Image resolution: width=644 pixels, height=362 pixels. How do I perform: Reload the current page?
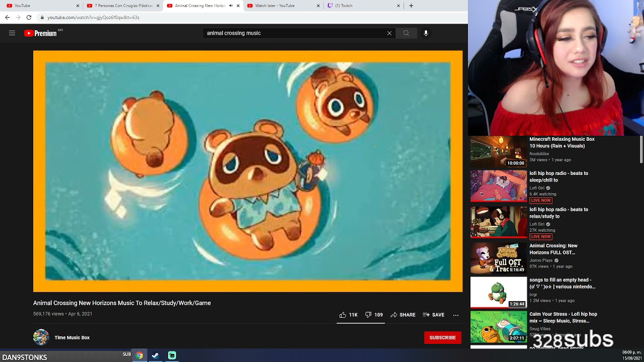(29, 17)
